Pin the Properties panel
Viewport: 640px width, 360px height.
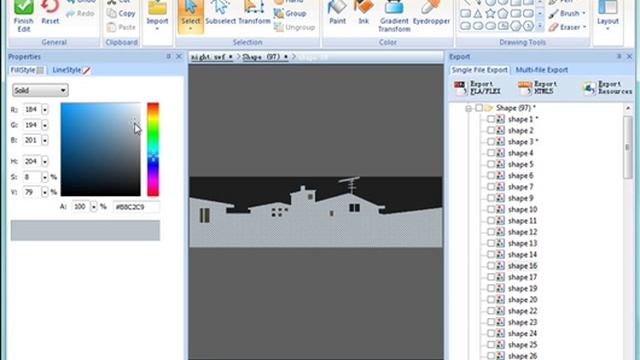pos(169,56)
